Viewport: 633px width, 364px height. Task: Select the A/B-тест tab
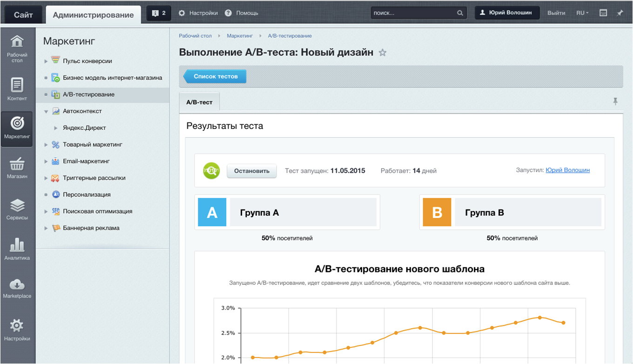coord(199,102)
